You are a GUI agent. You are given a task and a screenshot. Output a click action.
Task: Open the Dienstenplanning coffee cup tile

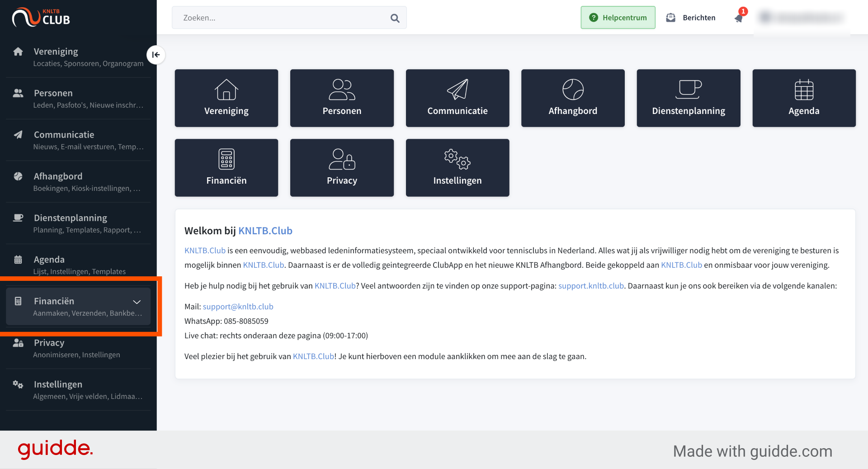coord(689,98)
